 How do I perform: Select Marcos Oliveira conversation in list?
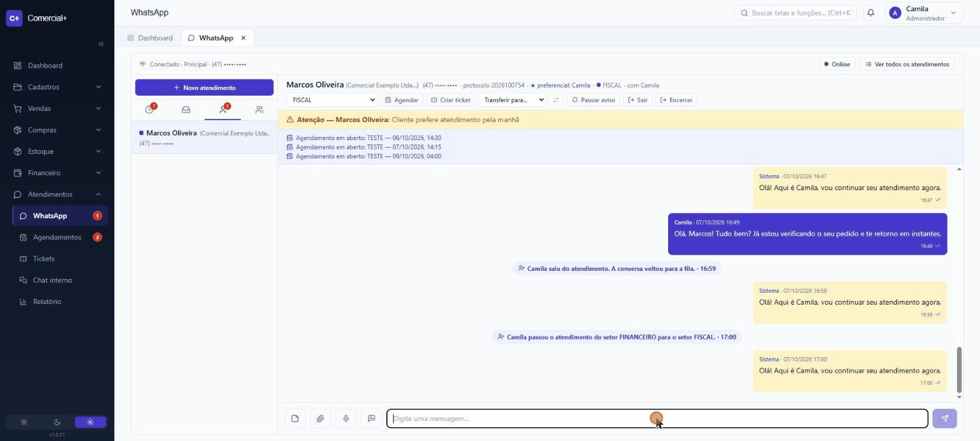click(204, 138)
